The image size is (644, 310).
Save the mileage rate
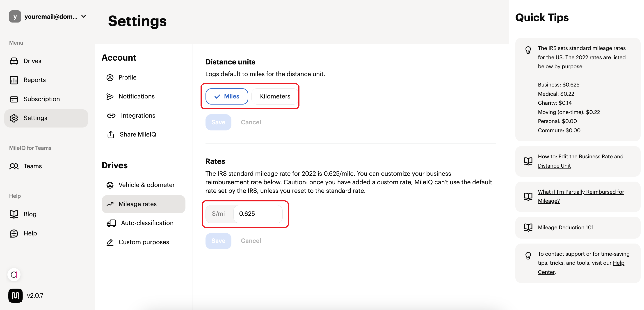tap(218, 241)
